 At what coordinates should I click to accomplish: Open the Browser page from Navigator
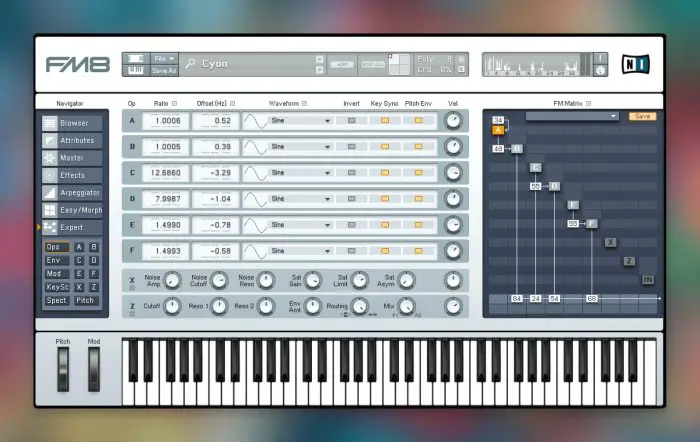pyautogui.click(x=72, y=123)
